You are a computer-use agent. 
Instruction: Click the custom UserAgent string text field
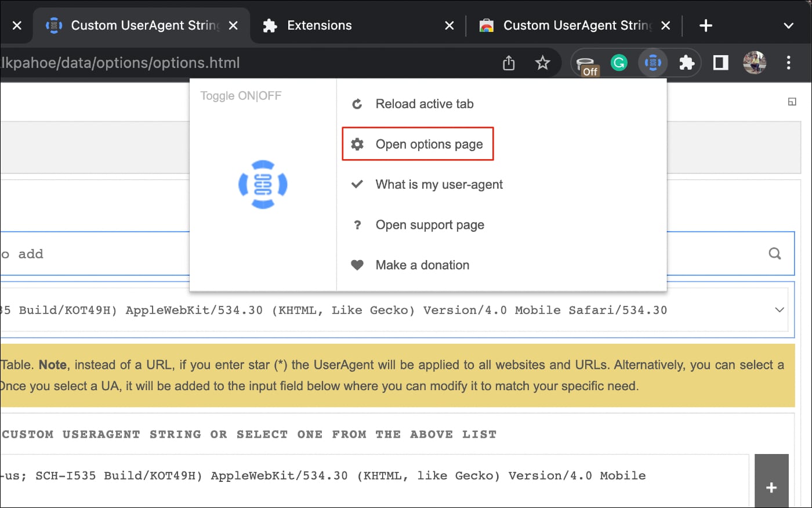pyautogui.click(x=374, y=481)
